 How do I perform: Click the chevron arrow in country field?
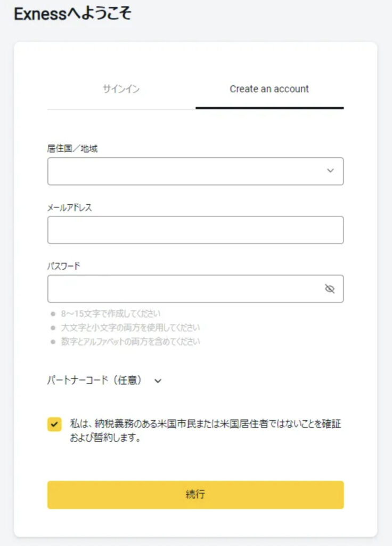tap(330, 171)
